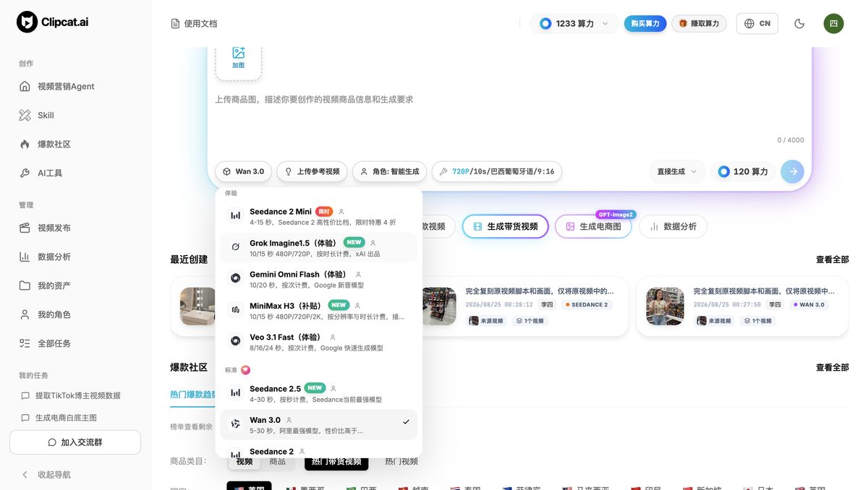868x490 pixels.
Task: Click the 赚取算力 gift button
Action: click(699, 24)
